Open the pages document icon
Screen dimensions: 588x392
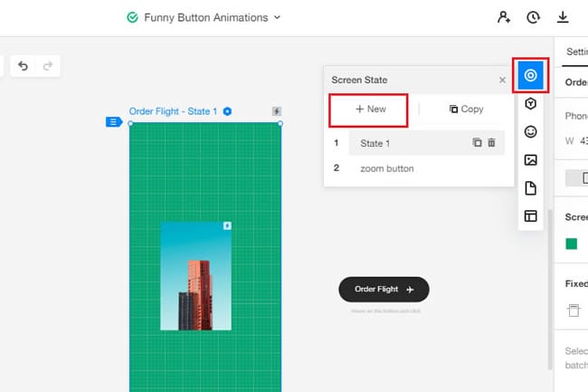530,188
